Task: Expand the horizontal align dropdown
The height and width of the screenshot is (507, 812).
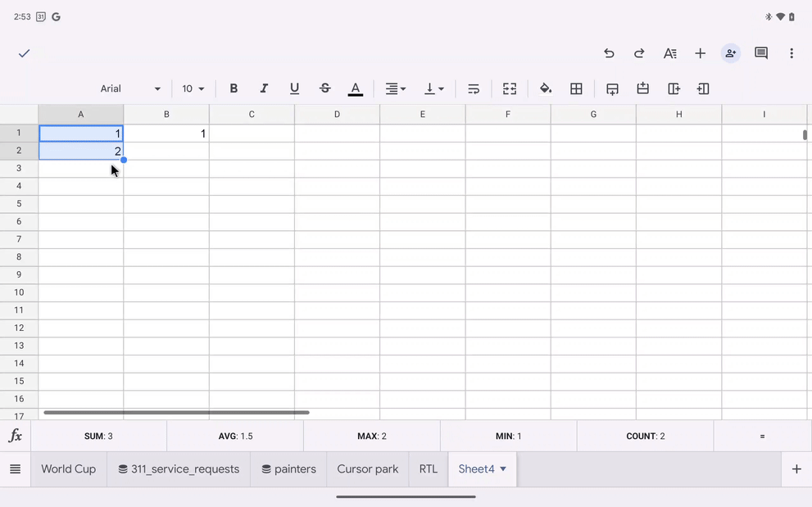Action: [x=396, y=88]
